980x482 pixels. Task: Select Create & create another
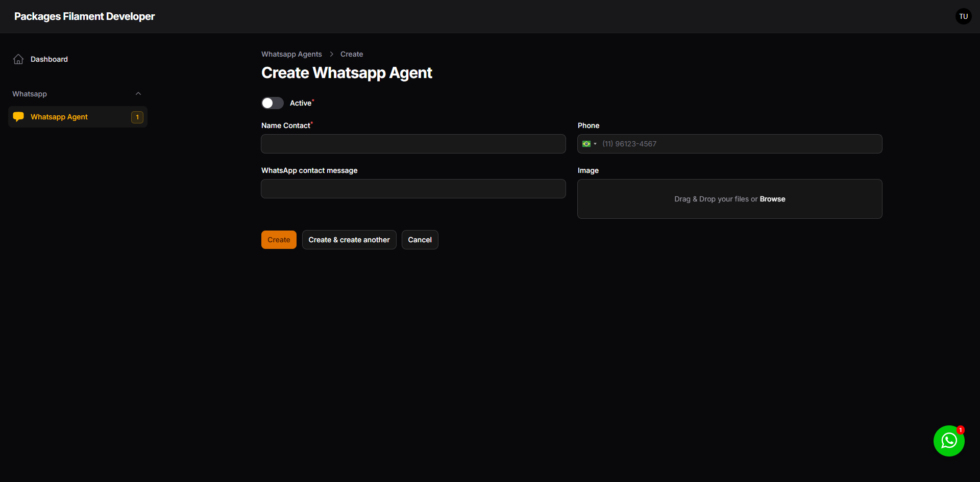(349, 239)
